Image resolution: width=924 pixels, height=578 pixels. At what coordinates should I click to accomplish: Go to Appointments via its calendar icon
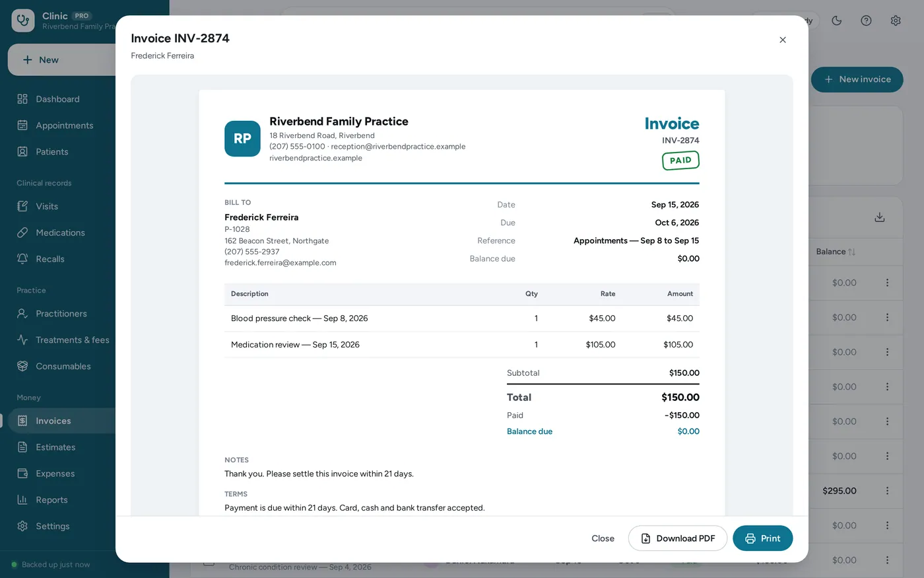pos(22,126)
